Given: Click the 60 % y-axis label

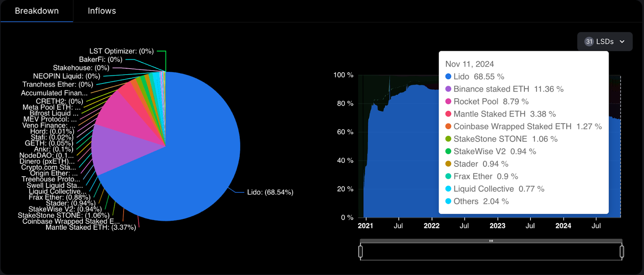Looking at the screenshot, I should [345, 132].
